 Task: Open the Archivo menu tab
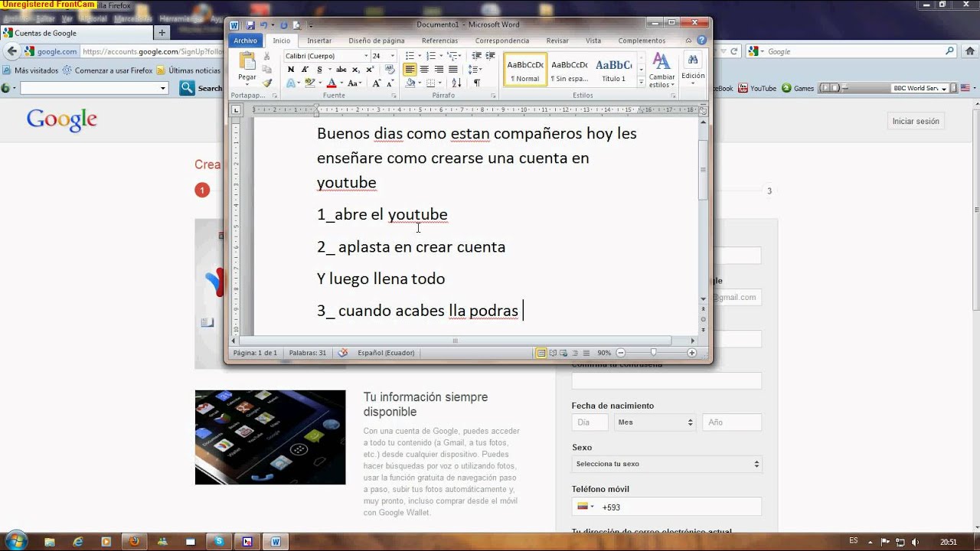click(246, 41)
